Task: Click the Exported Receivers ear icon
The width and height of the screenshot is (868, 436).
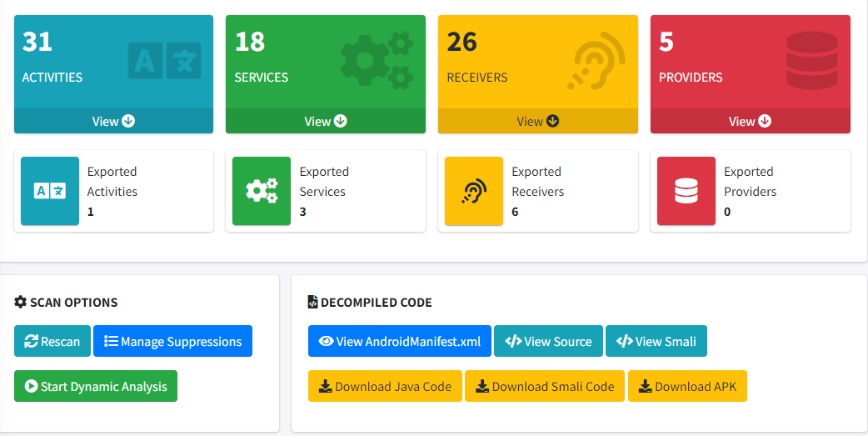Action: coord(474,191)
